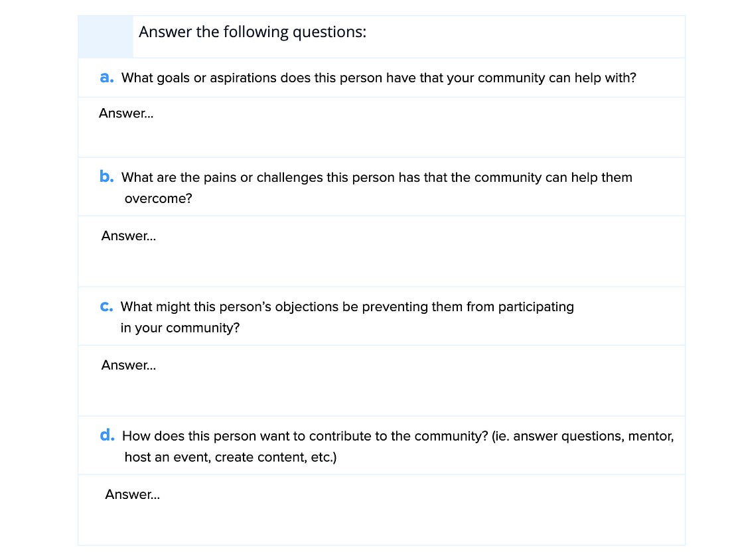Focus the answer box for question b
The image size is (730, 560).
(382, 251)
